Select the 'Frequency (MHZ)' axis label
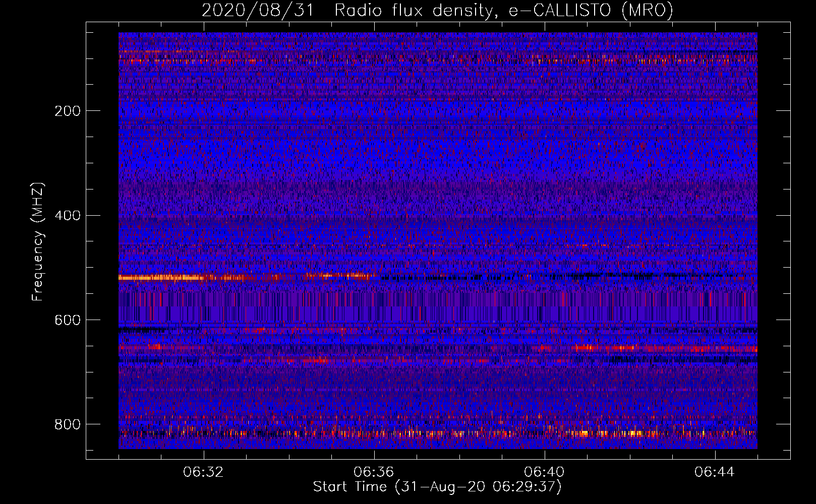Image resolution: width=816 pixels, height=504 pixels. coord(38,241)
